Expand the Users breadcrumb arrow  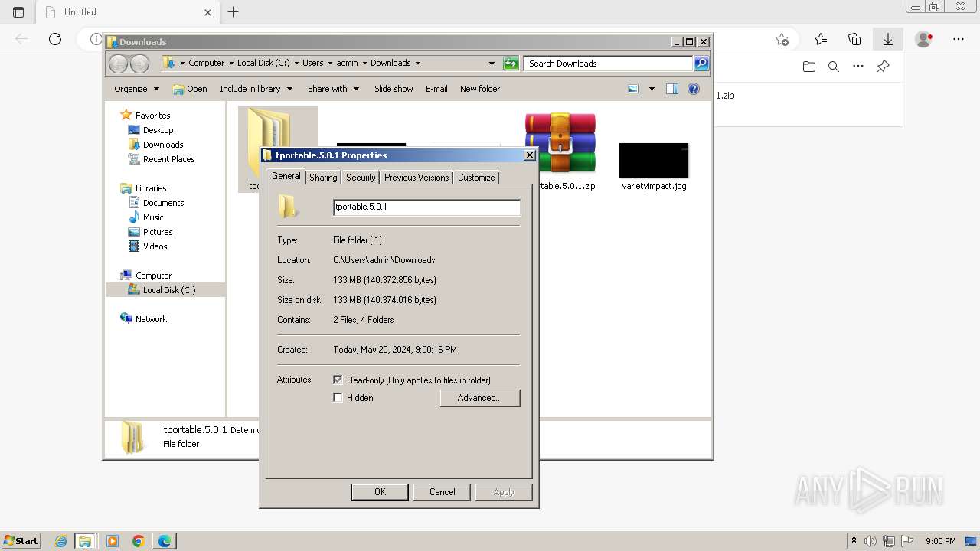tap(329, 64)
